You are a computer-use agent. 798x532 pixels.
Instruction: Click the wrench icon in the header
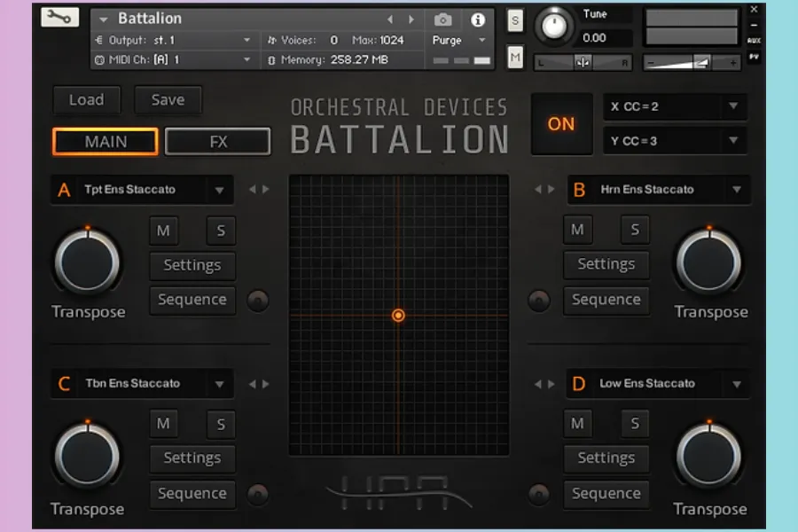point(59,18)
